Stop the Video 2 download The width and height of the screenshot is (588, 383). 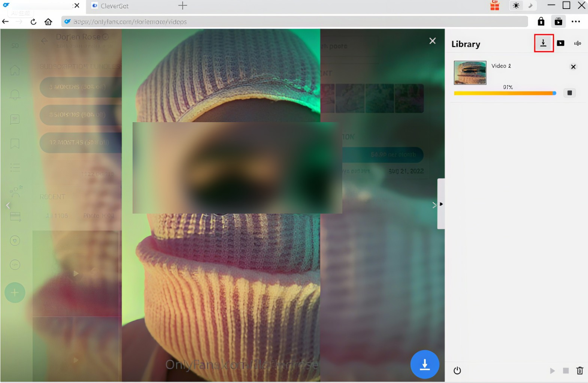[570, 93]
